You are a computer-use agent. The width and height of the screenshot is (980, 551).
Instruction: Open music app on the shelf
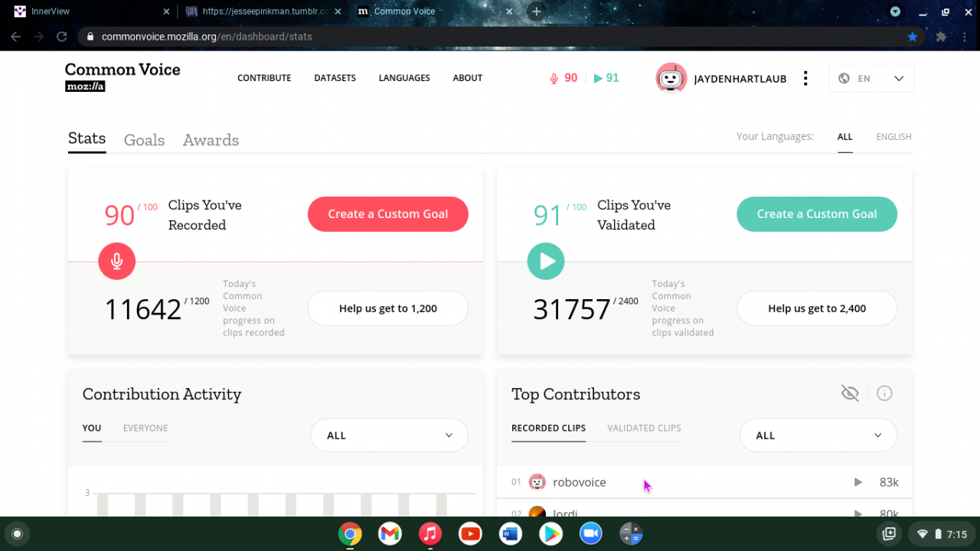point(430,534)
